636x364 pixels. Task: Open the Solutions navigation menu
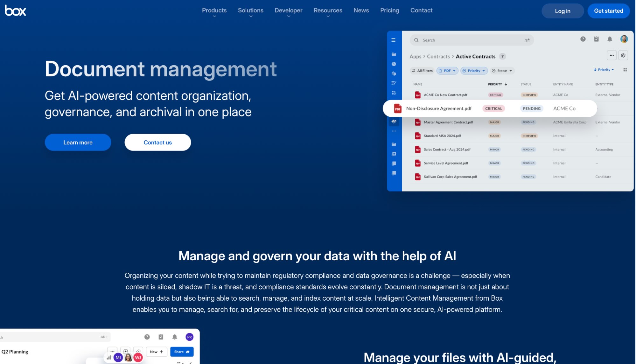click(250, 10)
